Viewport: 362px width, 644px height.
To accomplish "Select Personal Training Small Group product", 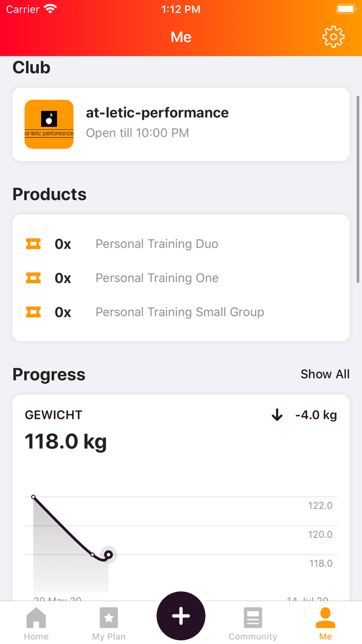I will click(179, 312).
